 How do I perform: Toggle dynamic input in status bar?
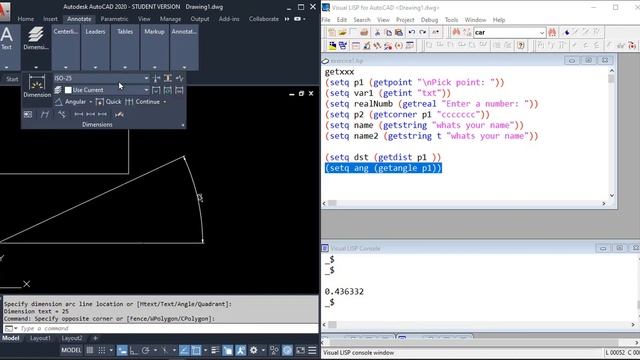tap(122, 350)
